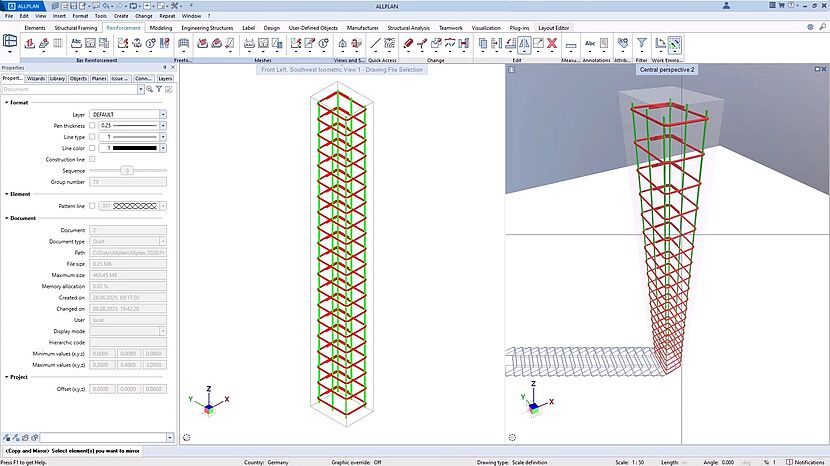Click the Notifications button in status bar
The image size is (830, 466).
(x=806, y=462)
